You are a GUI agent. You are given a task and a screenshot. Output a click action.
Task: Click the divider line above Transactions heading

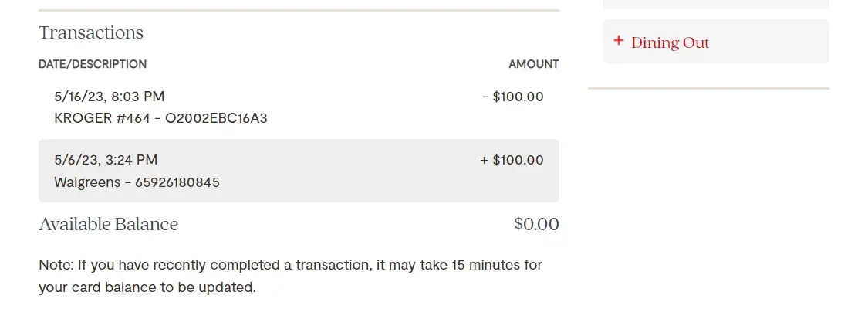(x=299, y=10)
